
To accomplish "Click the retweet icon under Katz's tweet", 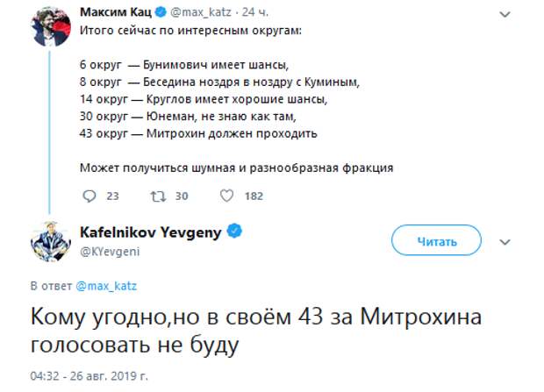I will tap(157, 196).
